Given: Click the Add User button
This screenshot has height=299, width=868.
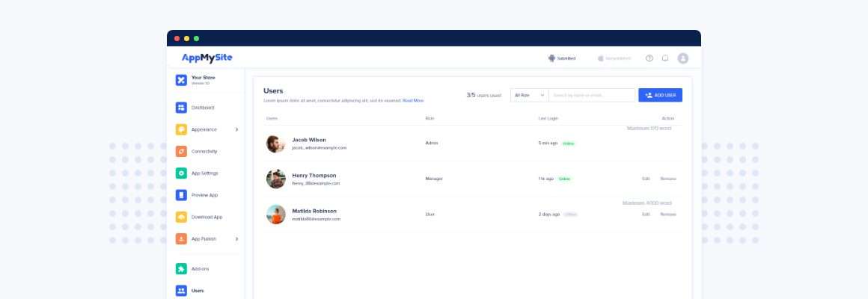Looking at the screenshot, I should (660, 95).
